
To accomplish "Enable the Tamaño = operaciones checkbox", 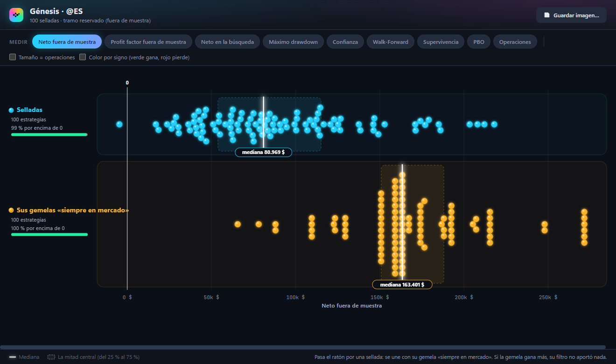I will 13,57.
